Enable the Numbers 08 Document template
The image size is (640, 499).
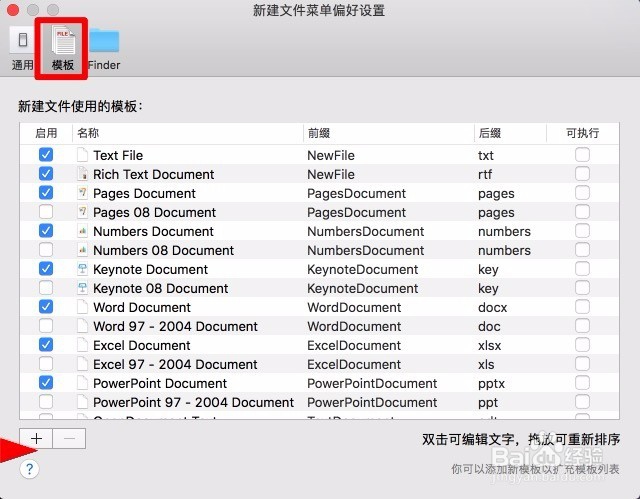(x=46, y=250)
